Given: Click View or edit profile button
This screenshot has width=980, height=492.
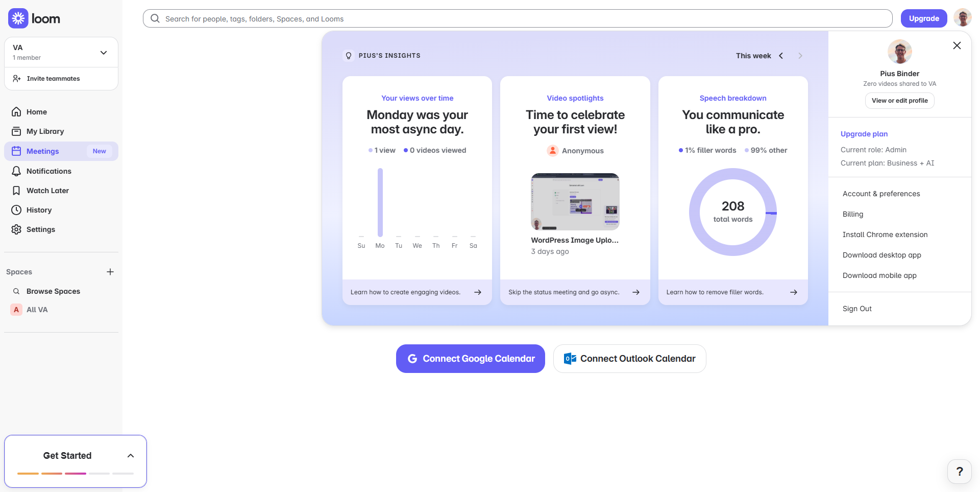Looking at the screenshot, I should [900, 101].
